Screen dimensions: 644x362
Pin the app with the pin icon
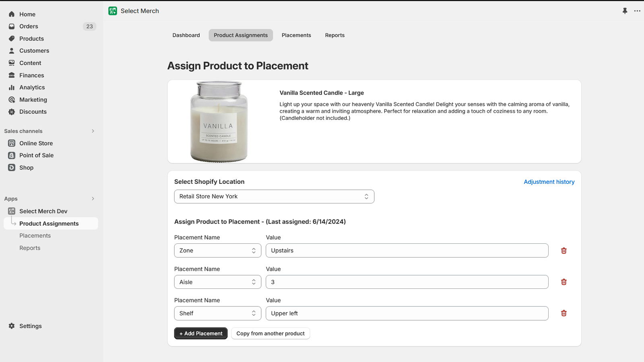[x=625, y=11]
